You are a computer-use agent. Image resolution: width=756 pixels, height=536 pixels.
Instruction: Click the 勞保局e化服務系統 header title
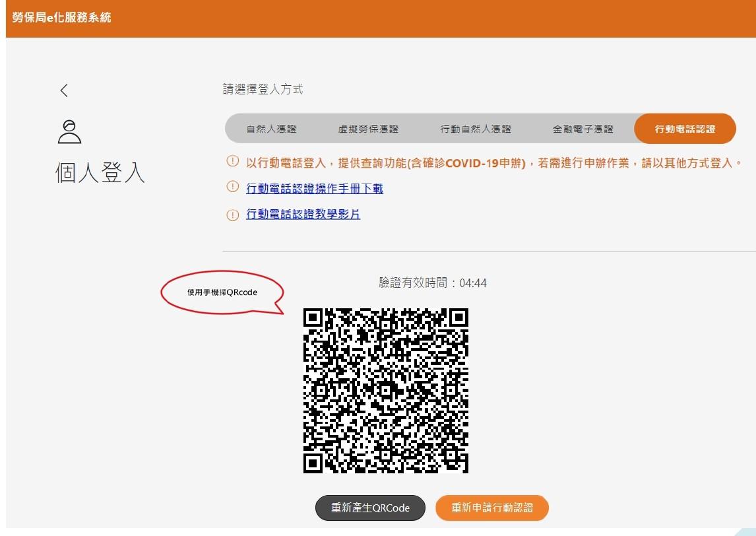pos(62,18)
